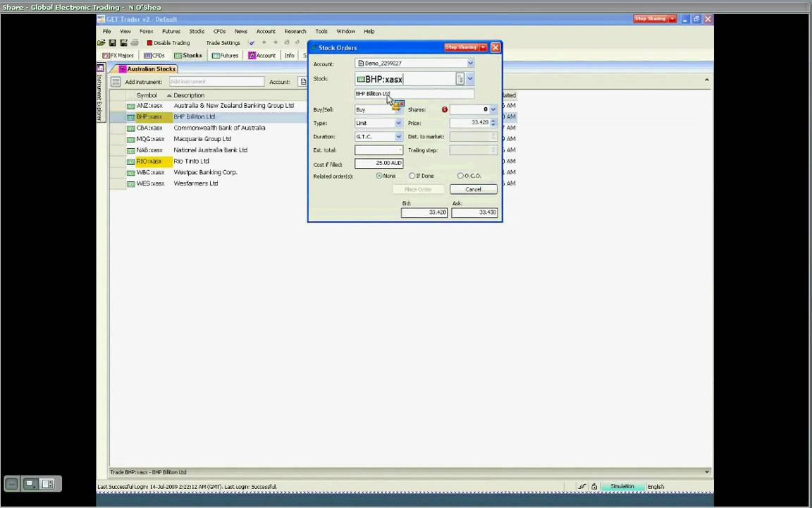Open the File menu
Viewport: 812px width, 508px height.
point(106,31)
